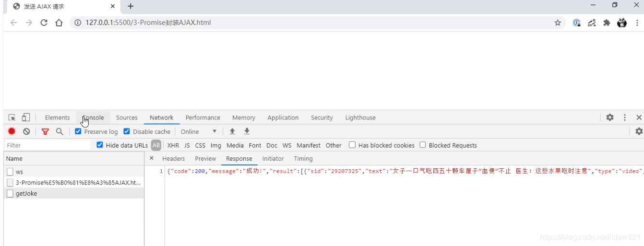Disable the Preserve log checkbox

pyautogui.click(x=78, y=131)
